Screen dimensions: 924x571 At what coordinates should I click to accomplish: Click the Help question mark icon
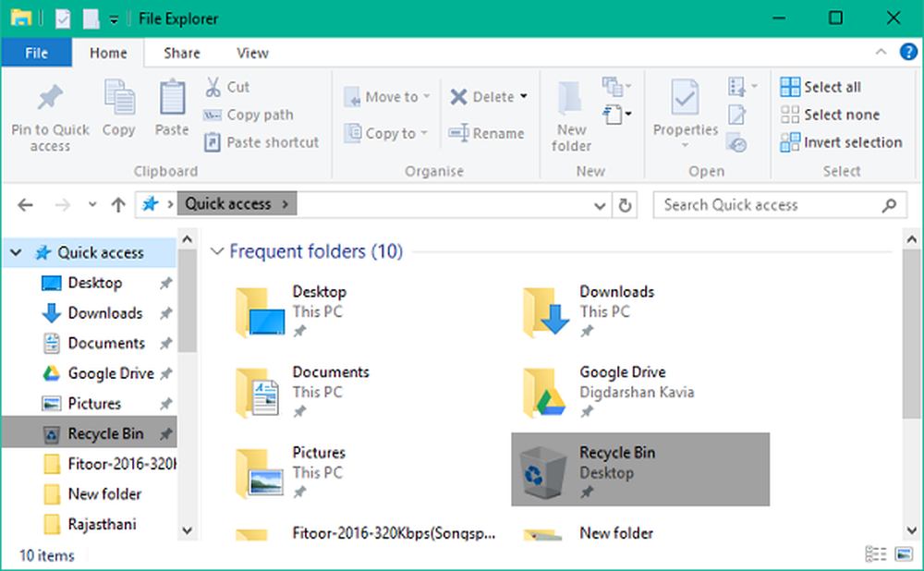pos(907,53)
